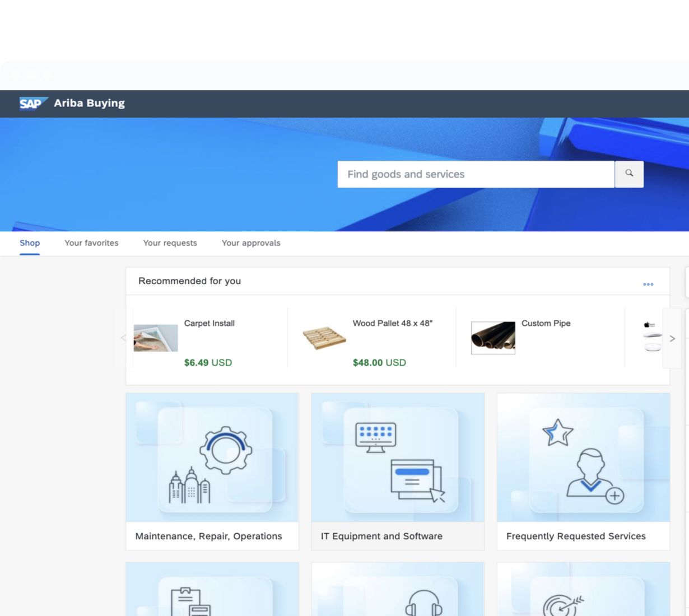The width and height of the screenshot is (689, 616).
Task: Go to the Your requests tab
Action: (x=170, y=243)
